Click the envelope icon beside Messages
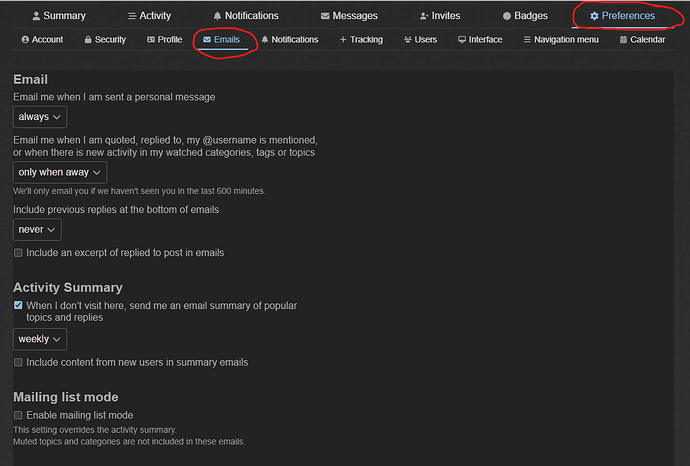 coord(325,16)
